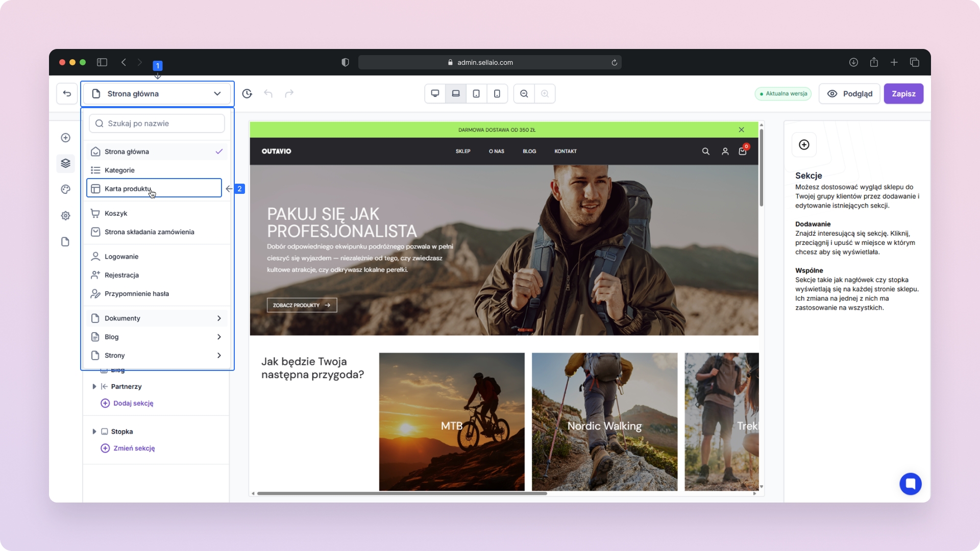Image resolution: width=980 pixels, height=551 pixels.
Task: Click the horizontal preview scrollbar
Action: (402, 493)
